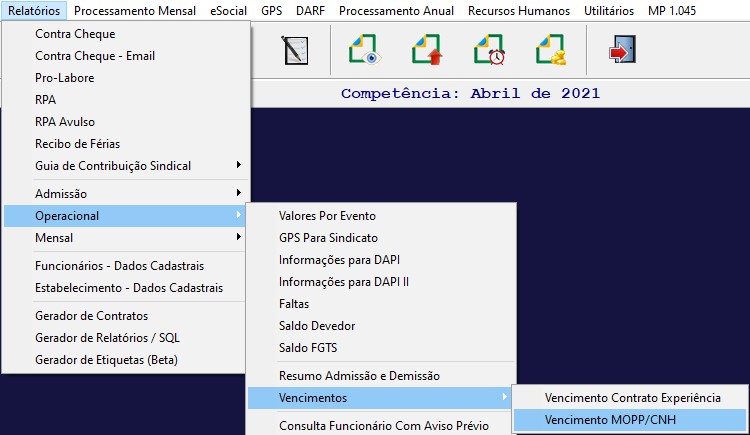Open the DARF menu
This screenshot has height=435, width=750.
(310, 11)
